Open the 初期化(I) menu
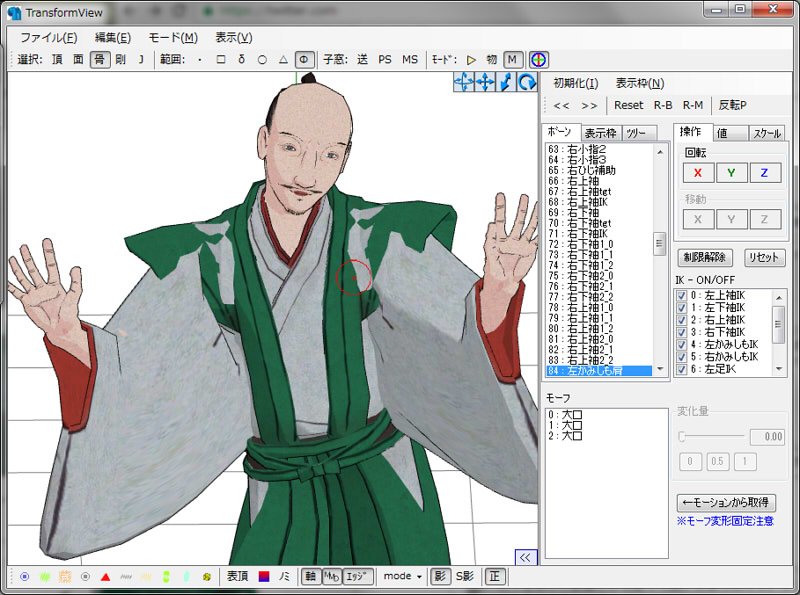 tap(576, 83)
